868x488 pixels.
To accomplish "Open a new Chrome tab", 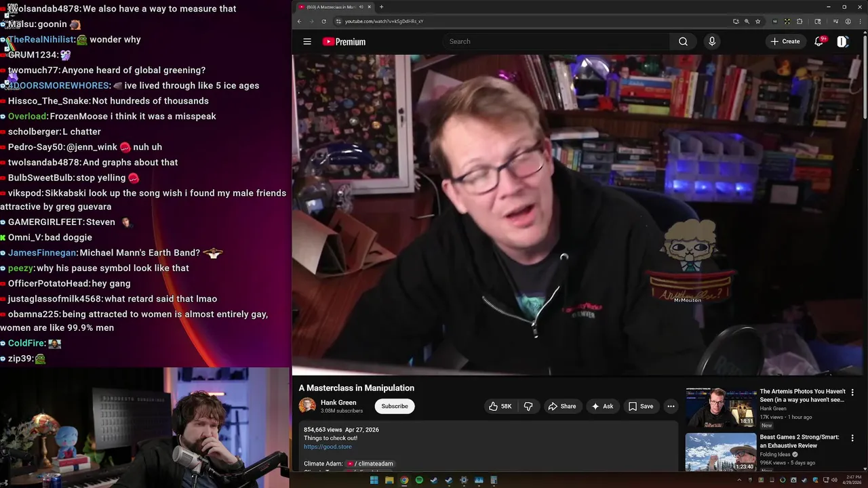I will pyautogui.click(x=381, y=7).
